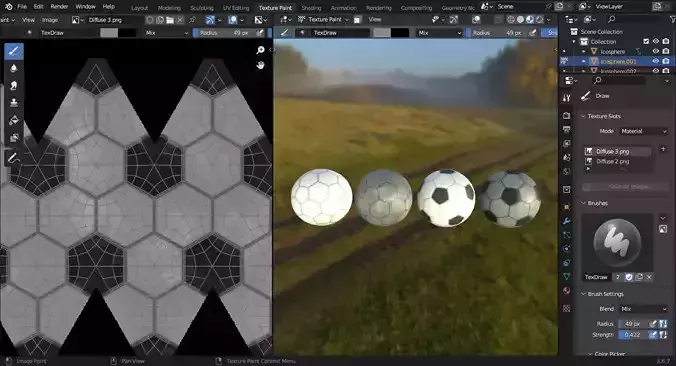676x366 pixels.
Task: Open the Texture Paint mode dropdown in viewport
Action: (x=323, y=19)
